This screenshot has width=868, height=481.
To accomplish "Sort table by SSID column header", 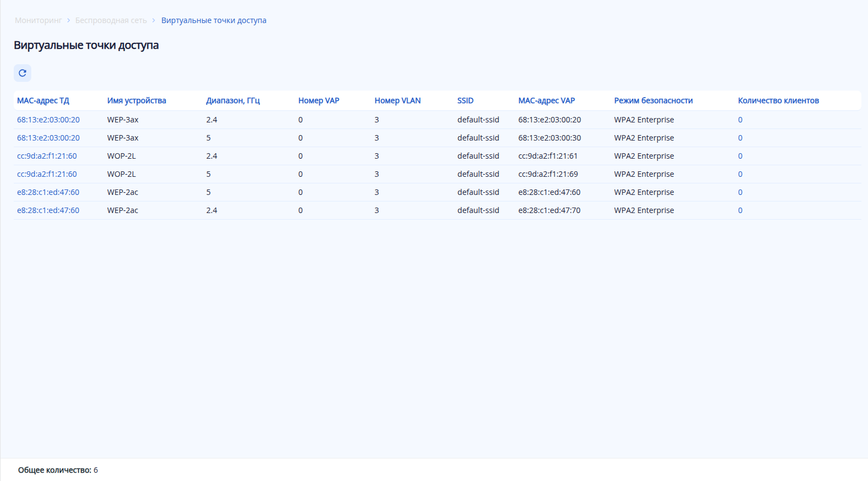I will (465, 100).
